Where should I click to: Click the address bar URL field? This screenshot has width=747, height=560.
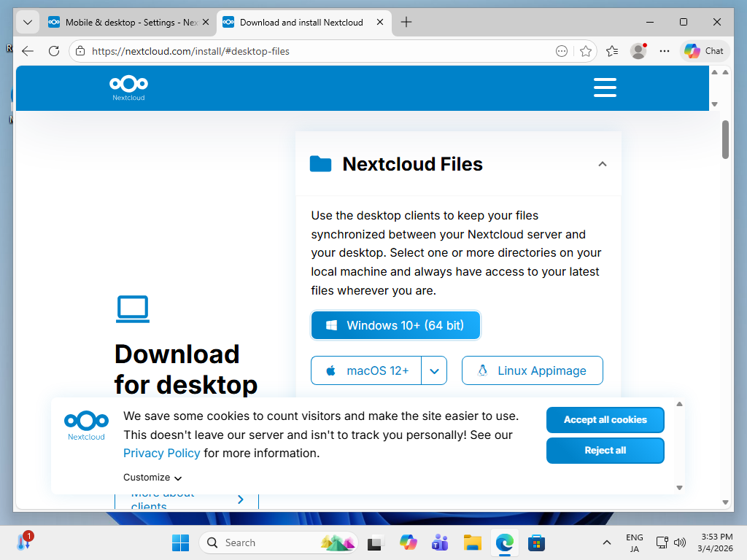click(320, 51)
